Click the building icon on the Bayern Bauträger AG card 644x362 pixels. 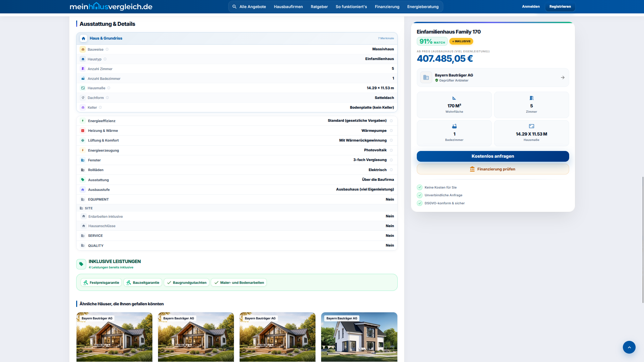426,77
